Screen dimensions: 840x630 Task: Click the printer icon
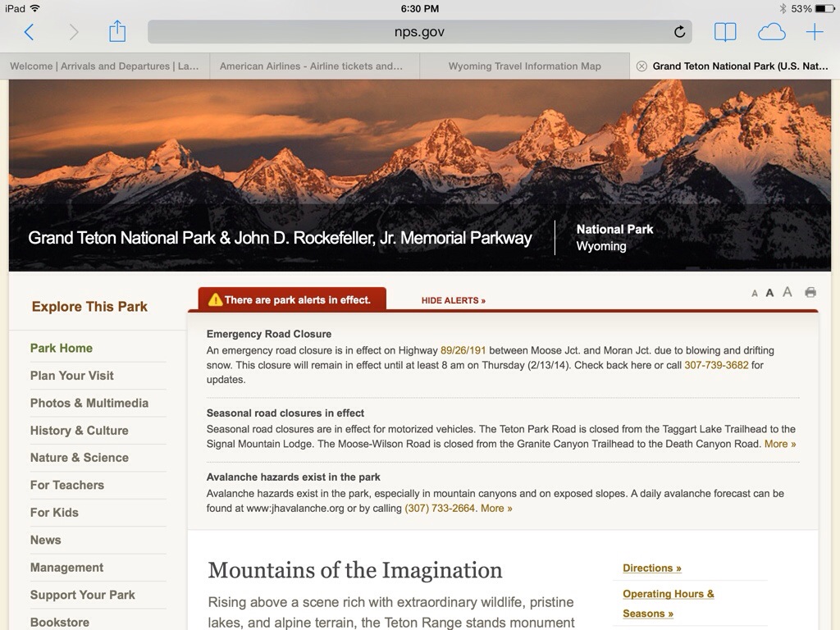[810, 293]
